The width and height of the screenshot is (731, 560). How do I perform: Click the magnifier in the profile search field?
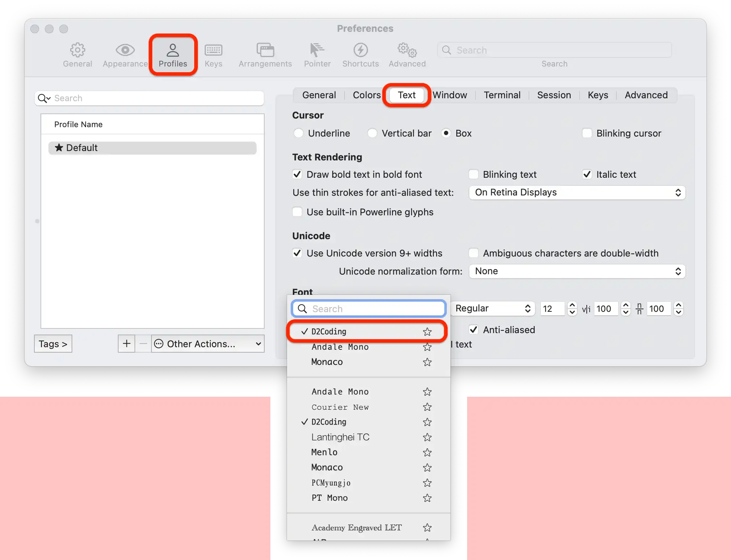click(x=44, y=98)
